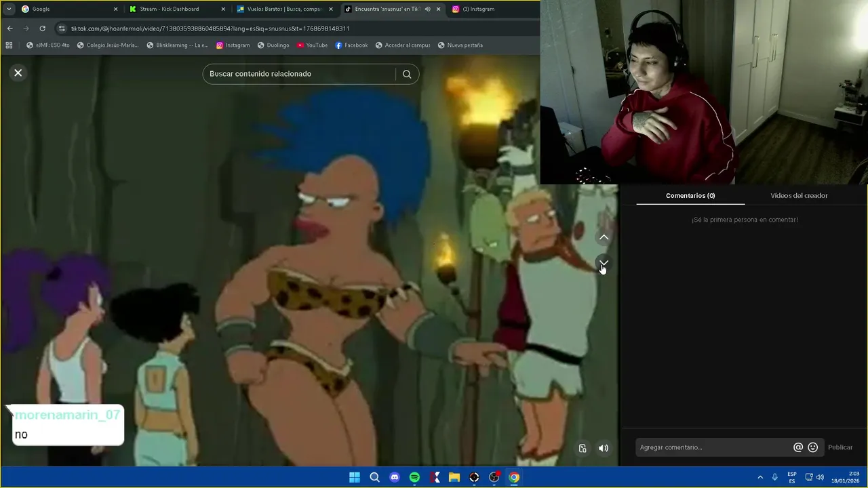The image size is (868, 488).
Task: Open the 'eJMF: ESO 4to' bookmark
Action: point(47,45)
